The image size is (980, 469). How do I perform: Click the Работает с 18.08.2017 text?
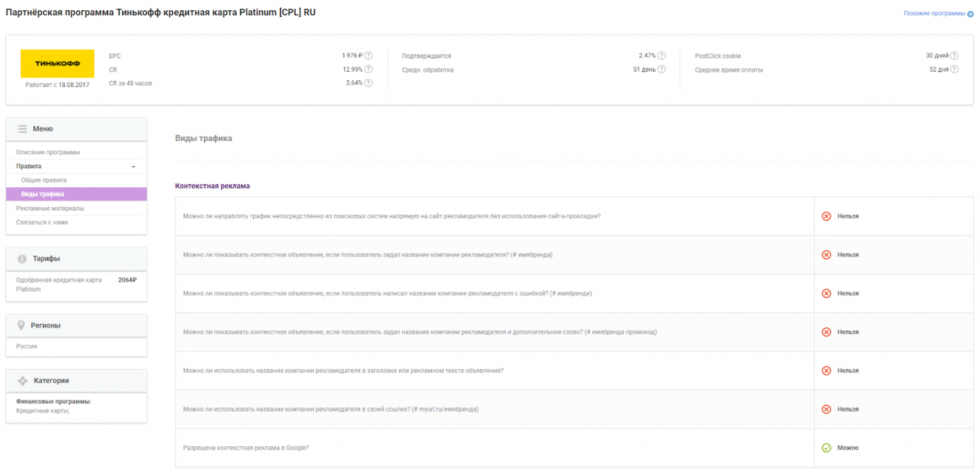point(57,85)
